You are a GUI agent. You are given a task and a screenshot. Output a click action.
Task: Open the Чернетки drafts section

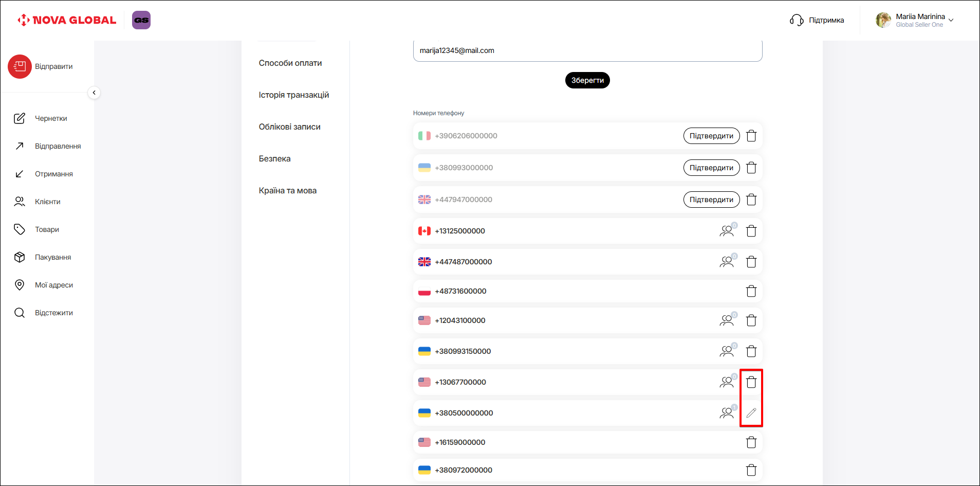50,118
